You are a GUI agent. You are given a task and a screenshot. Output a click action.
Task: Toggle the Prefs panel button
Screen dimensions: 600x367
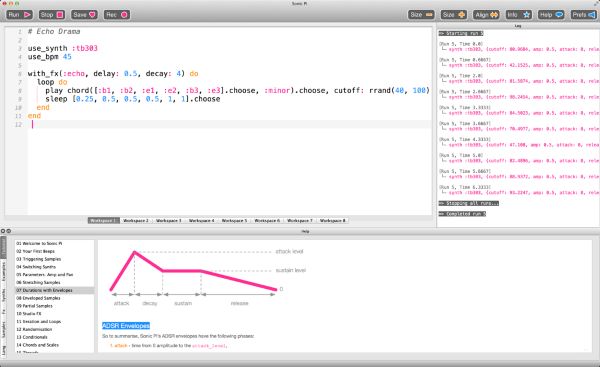[x=584, y=15]
